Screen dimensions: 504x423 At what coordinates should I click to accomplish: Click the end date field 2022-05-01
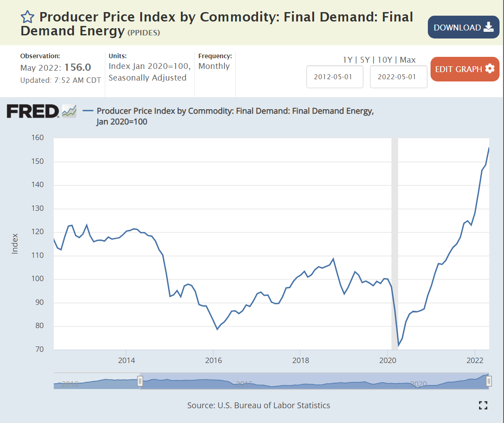pyautogui.click(x=398, y=77)
